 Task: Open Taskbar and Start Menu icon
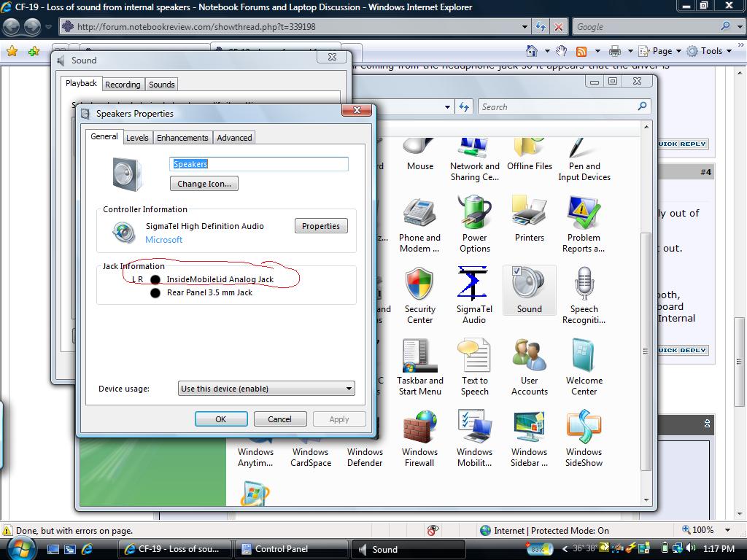(x=419, y=367)
